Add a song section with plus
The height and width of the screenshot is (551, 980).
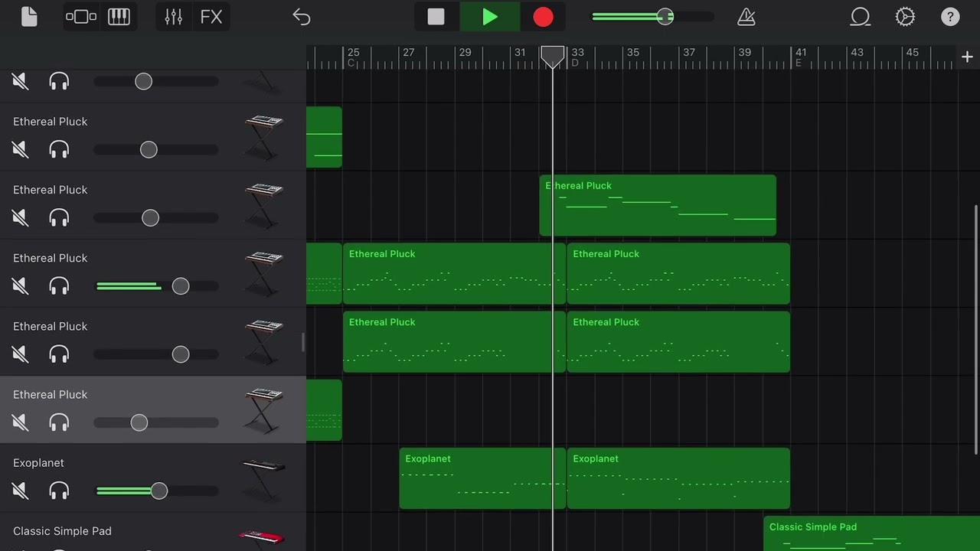point(967,57)
